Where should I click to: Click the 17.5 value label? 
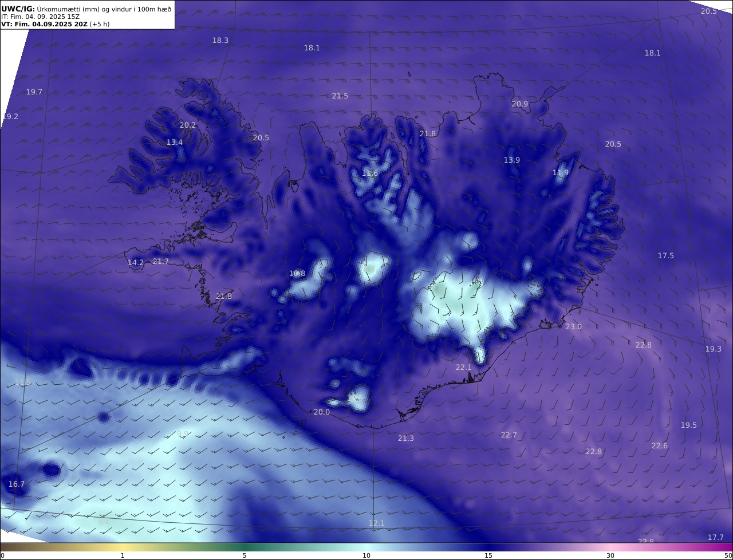coord(666,256)
